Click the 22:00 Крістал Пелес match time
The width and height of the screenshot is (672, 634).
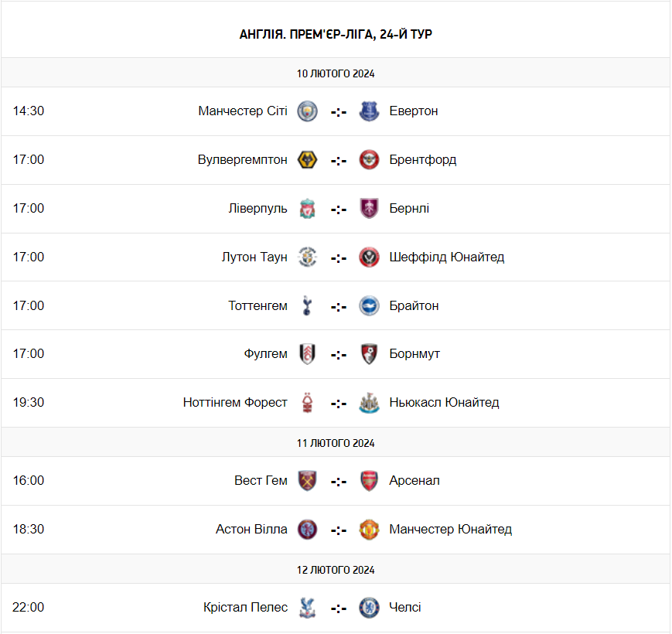[29, 608]
